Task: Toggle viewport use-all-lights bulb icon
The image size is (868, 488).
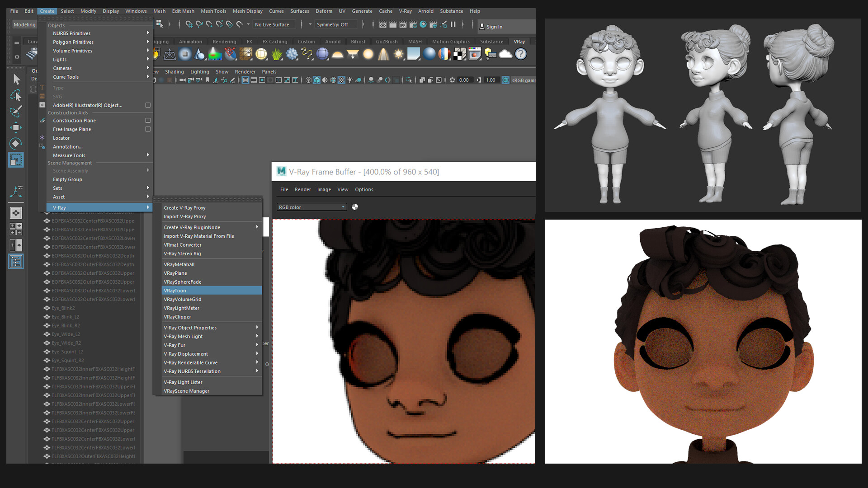Action: tap(350, 80)
